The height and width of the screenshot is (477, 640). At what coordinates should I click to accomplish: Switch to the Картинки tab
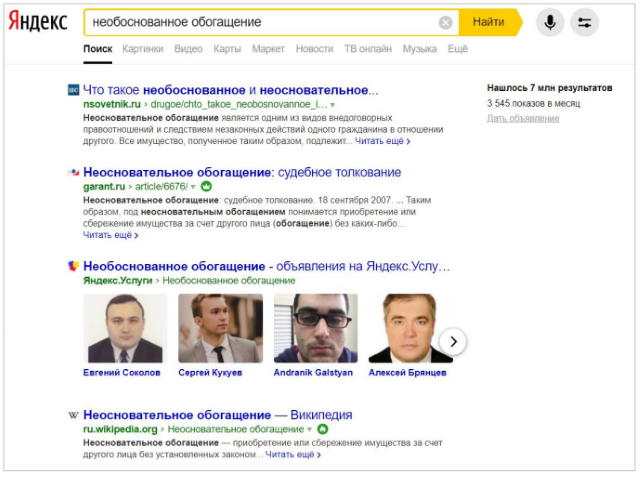click(x=143, y=49)
